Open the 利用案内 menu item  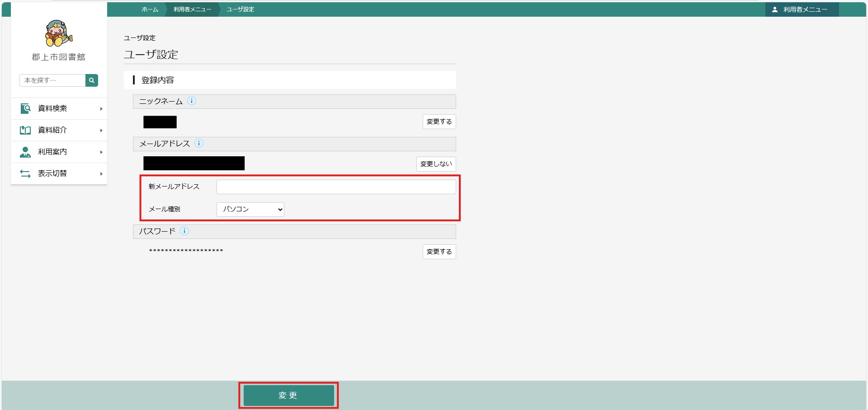point(59,152)
